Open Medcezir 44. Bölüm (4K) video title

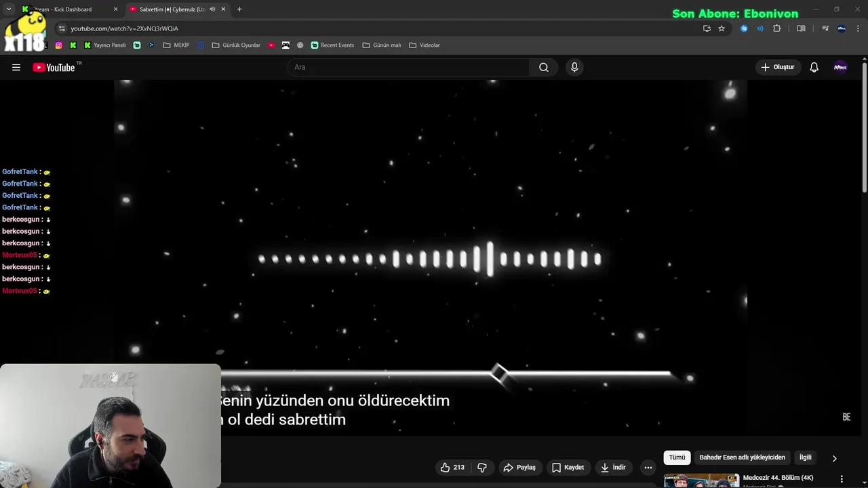[778, 478]
